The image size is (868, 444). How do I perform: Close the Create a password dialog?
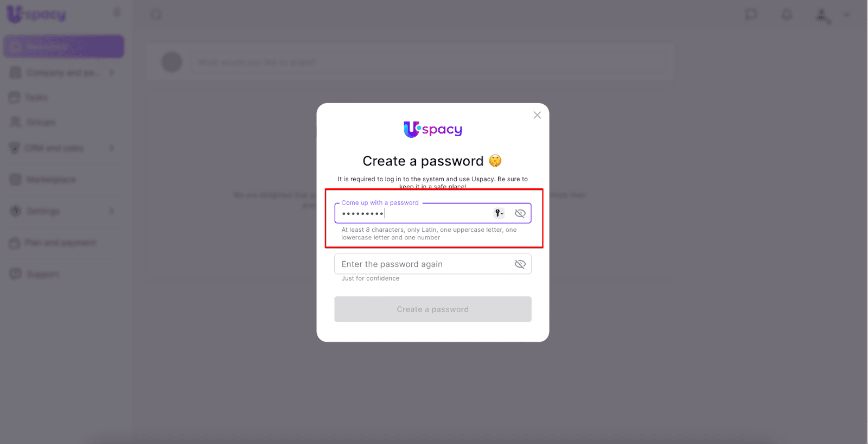click(x=537, y=115)
